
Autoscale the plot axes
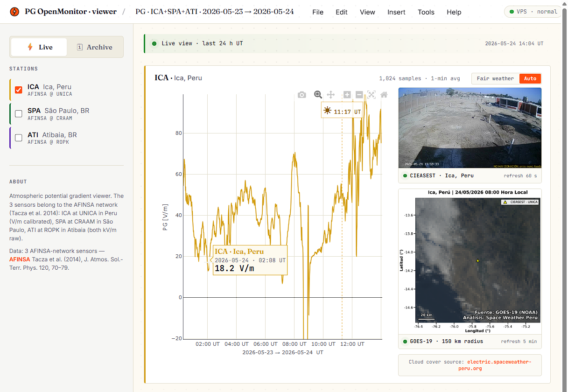[372, 95]
